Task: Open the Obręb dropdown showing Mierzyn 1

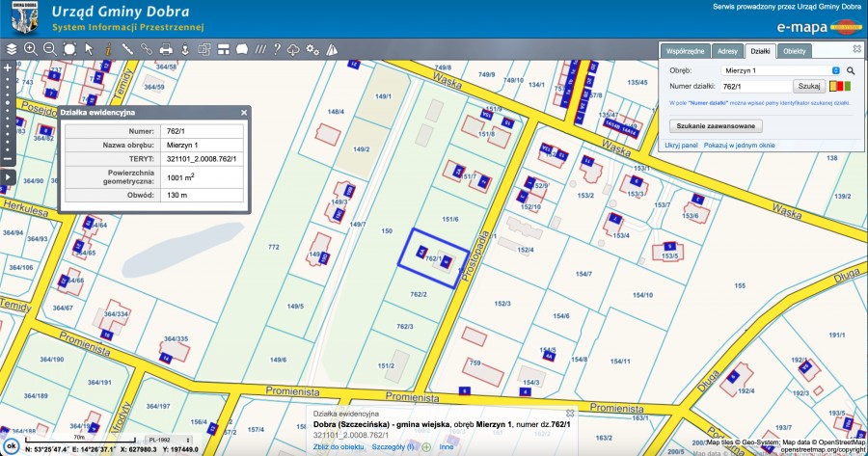Action: [x=781, y=70]
